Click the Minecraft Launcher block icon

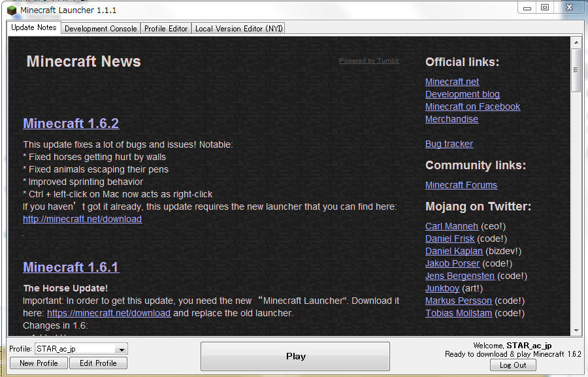pos(12,10)
